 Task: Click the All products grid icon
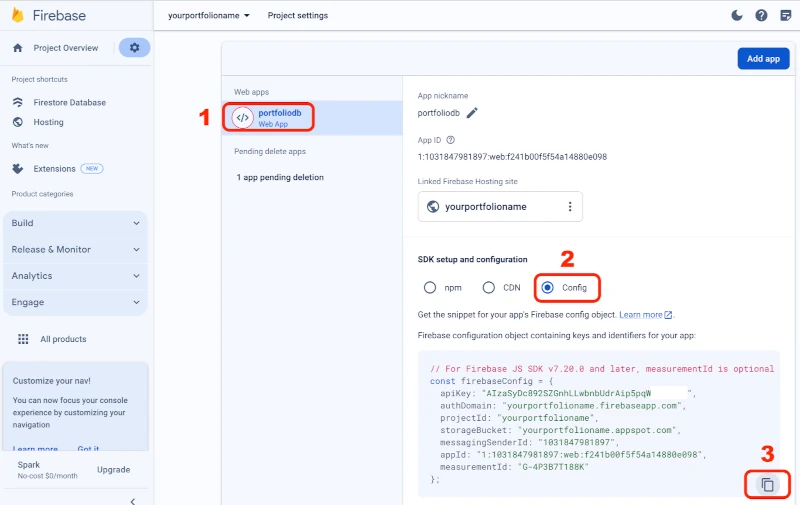pos(23,339)
